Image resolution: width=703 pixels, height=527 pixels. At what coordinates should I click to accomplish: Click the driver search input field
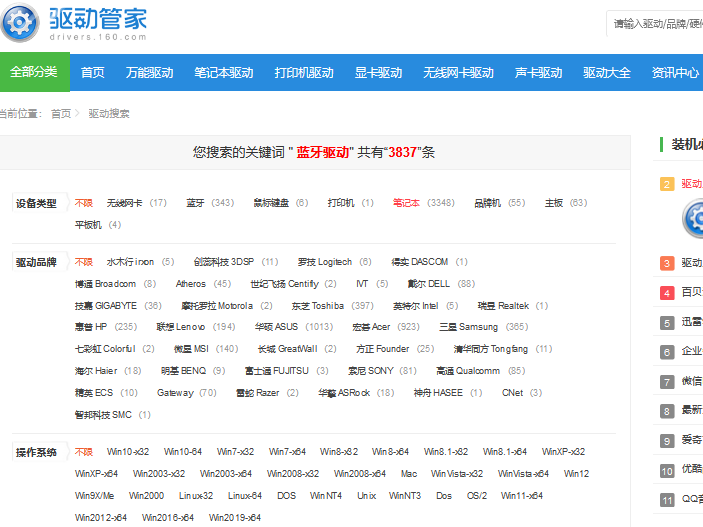point(655,24)
